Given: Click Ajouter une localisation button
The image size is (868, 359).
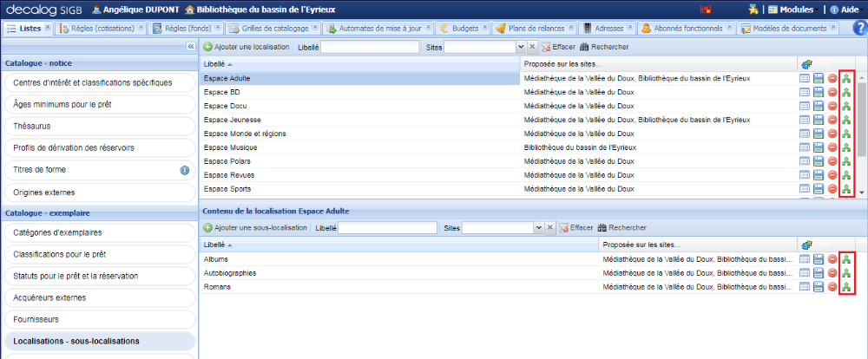Looking at the screenshot, I should click(247, 47).
